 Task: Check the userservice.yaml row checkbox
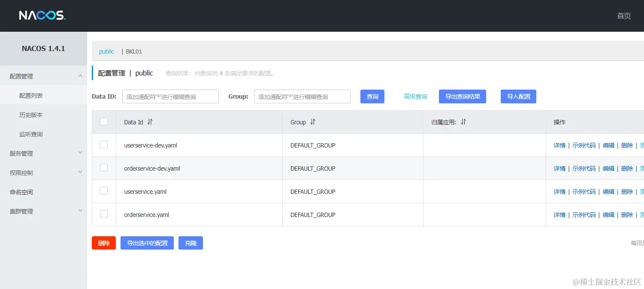[104, 191]
